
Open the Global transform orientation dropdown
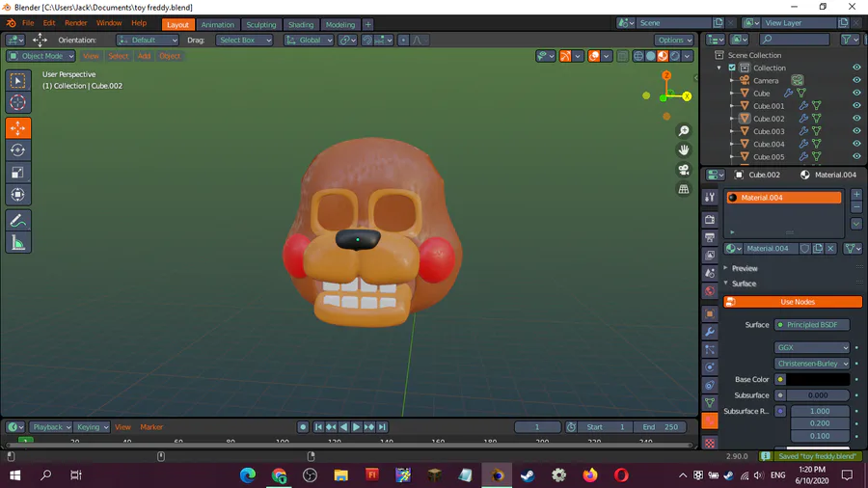(309, 40)
